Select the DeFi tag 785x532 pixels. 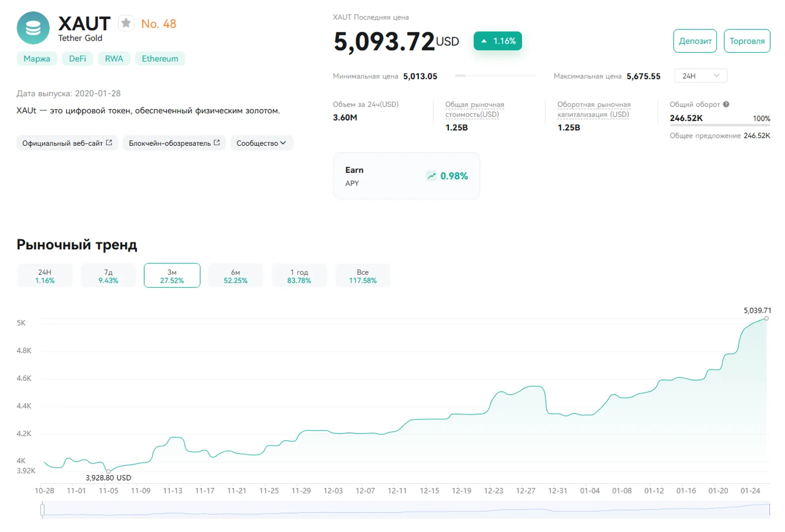coord(78,58)
